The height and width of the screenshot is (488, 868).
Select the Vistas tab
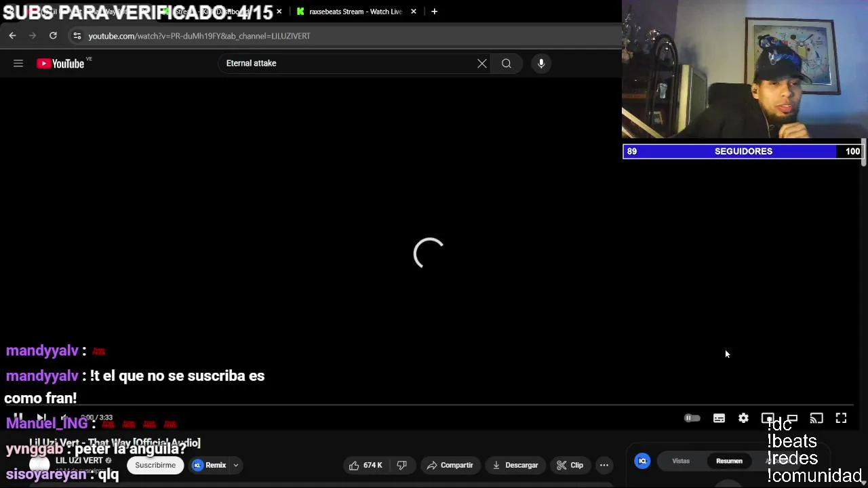tap(681, 461)
